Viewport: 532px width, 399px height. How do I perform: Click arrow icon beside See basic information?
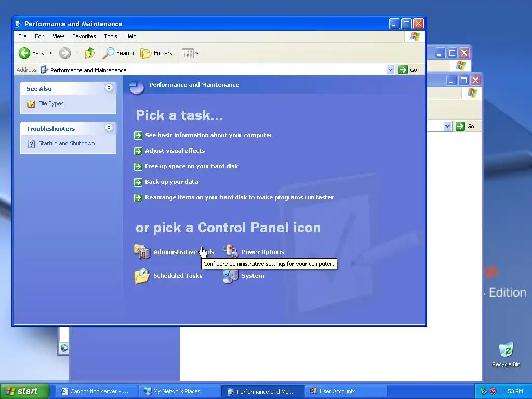(x=138, y=136)
